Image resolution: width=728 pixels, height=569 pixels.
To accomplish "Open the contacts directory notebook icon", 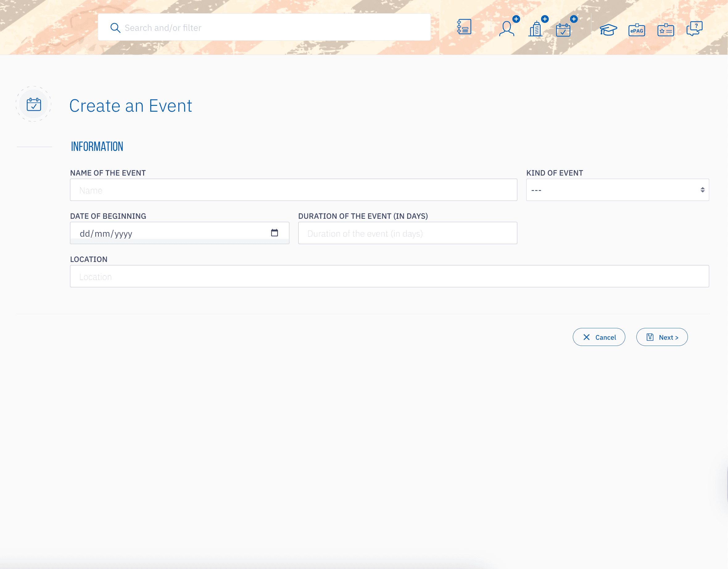I will [x=464, y=27].
